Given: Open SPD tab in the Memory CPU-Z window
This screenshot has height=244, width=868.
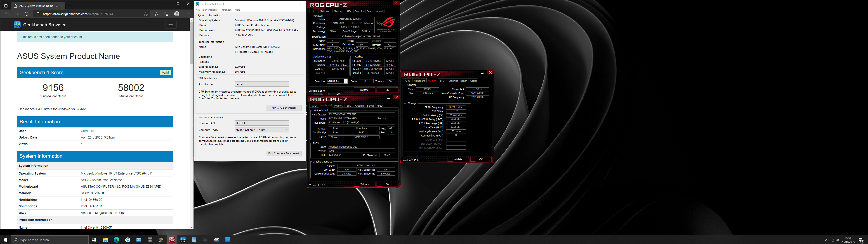Looking at the screenshot, I should (442, 81).
